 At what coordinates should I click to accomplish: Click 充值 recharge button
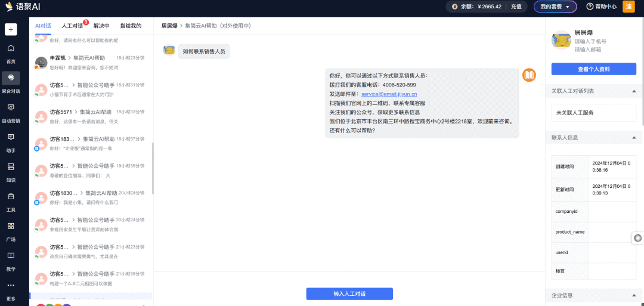(516, 7)
